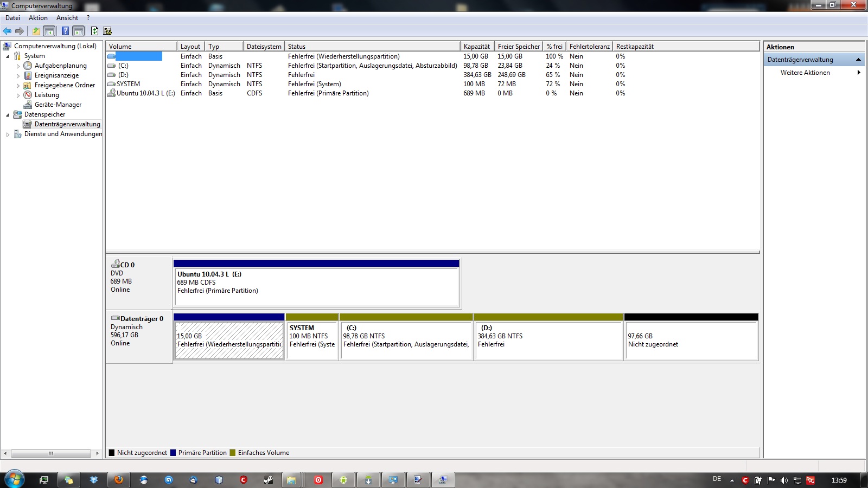Collapse the Datenträgerverwaltung actions section arrow

coord(858,60)
